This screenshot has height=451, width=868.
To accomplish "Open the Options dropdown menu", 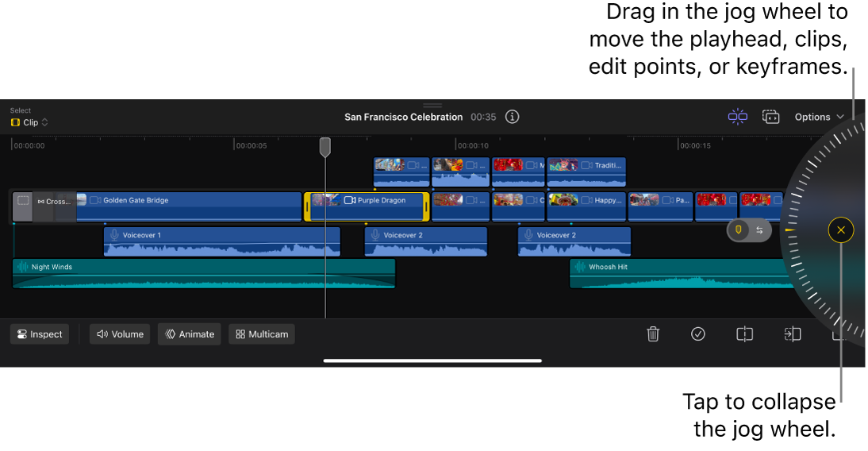I will (819, 117).
